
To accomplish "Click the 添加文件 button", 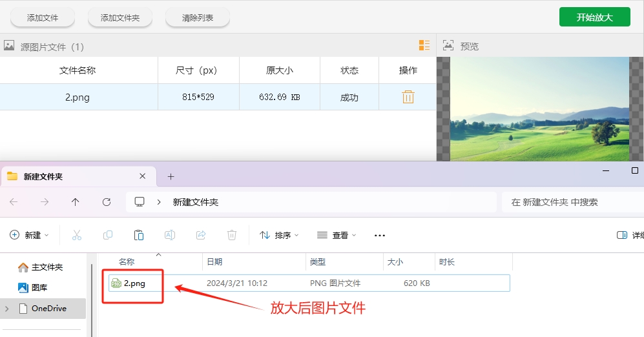I will click(42, 17).
